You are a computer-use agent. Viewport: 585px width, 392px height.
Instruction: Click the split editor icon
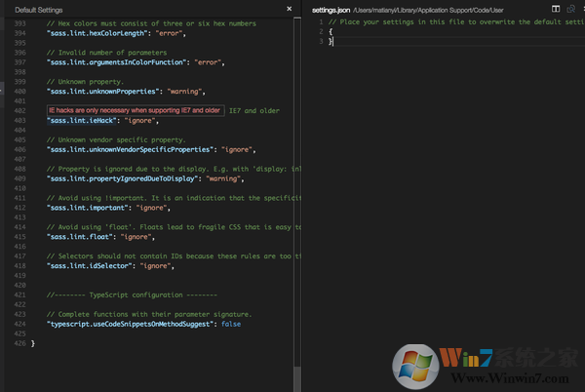[x=556, y=9]
